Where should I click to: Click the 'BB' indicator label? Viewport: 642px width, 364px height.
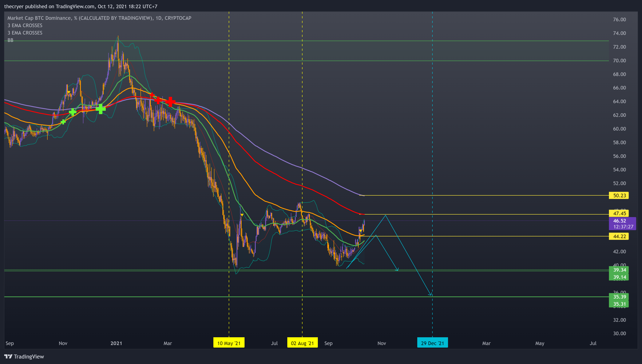point(10,40)
